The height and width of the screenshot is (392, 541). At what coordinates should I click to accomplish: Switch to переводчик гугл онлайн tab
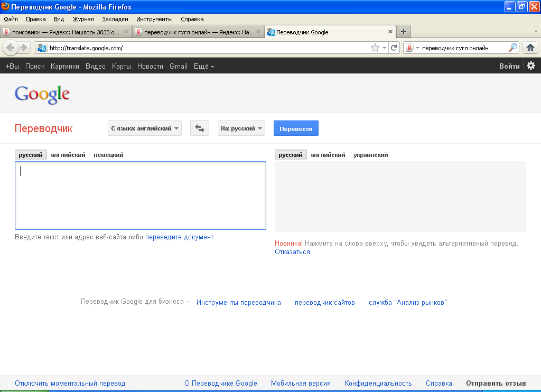[x=198, y=32]
